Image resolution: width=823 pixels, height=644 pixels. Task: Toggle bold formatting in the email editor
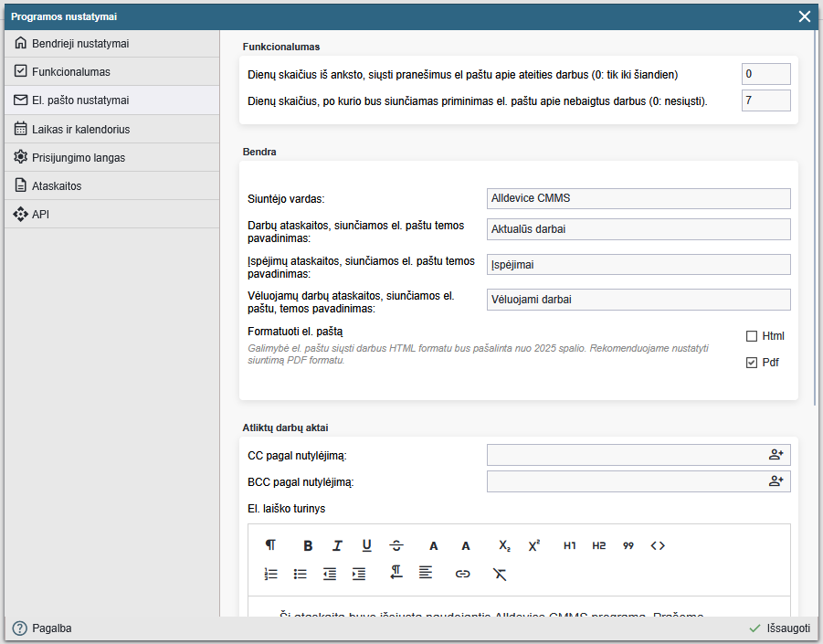[x=308, y=546]
